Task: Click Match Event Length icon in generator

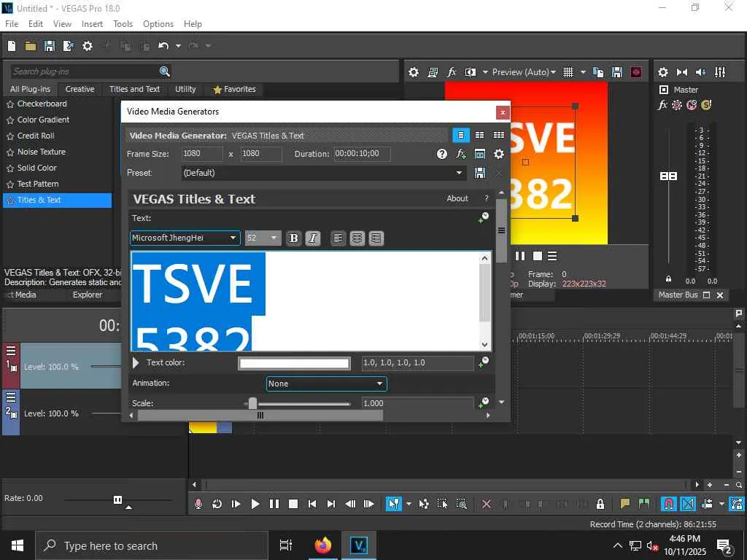Action: click(x=480, y=154)
